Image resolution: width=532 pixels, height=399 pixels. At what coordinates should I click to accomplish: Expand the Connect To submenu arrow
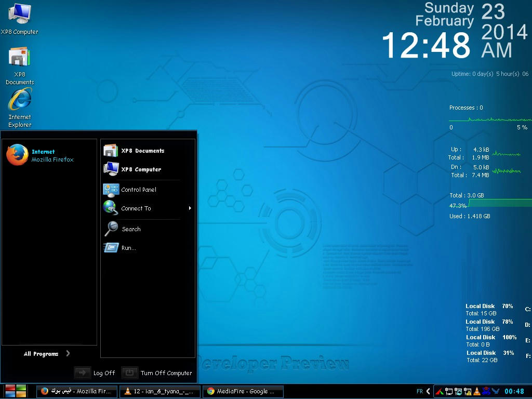(190, 208)
